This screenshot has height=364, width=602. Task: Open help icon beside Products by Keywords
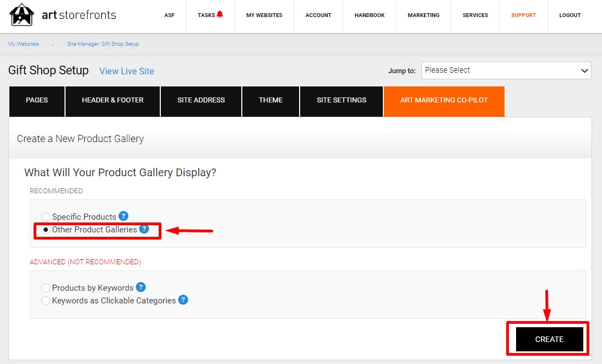tap(140, 287)
